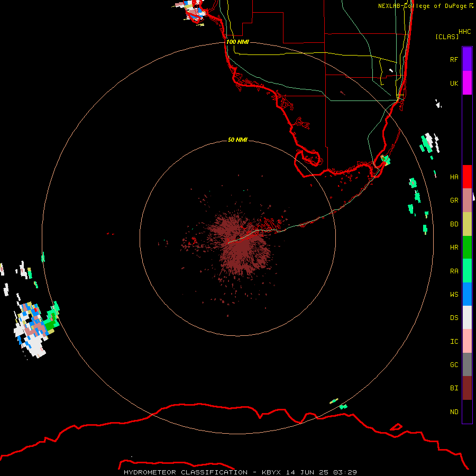Click the 03:29 timestamp
Viewport: 476px width, 476px height.
(345, 472)
